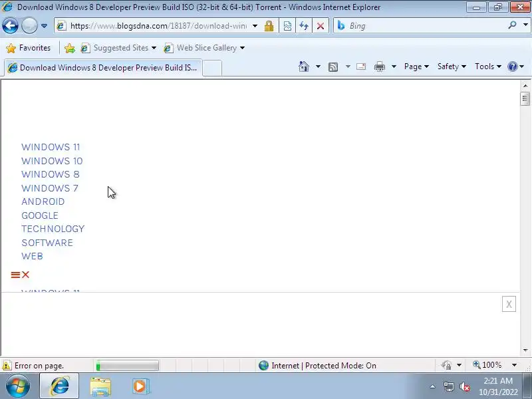Open Windows Explorer from taskbar
The width and height of the screenshot is (532, 399).
coord(100,386)
